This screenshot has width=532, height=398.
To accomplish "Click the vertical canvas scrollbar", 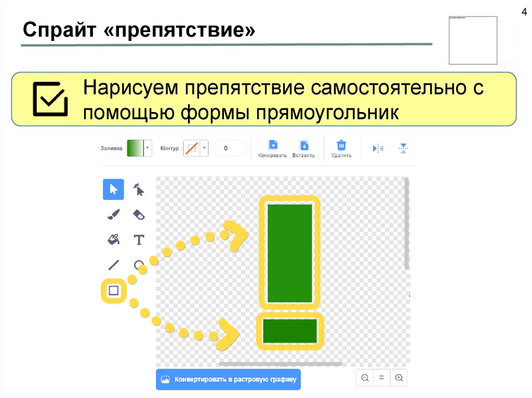I will tap(406, 224).
